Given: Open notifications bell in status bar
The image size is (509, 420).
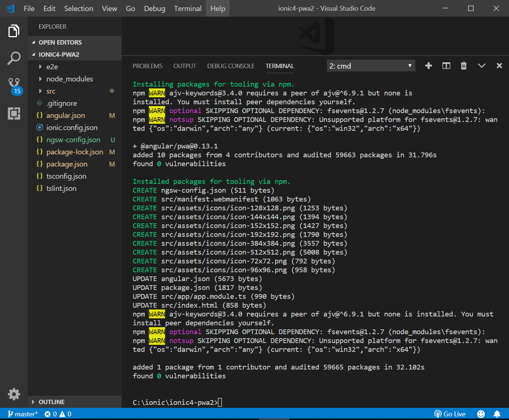Looking at the screenshot, I should pyautogui.click(x=497, y=414).
